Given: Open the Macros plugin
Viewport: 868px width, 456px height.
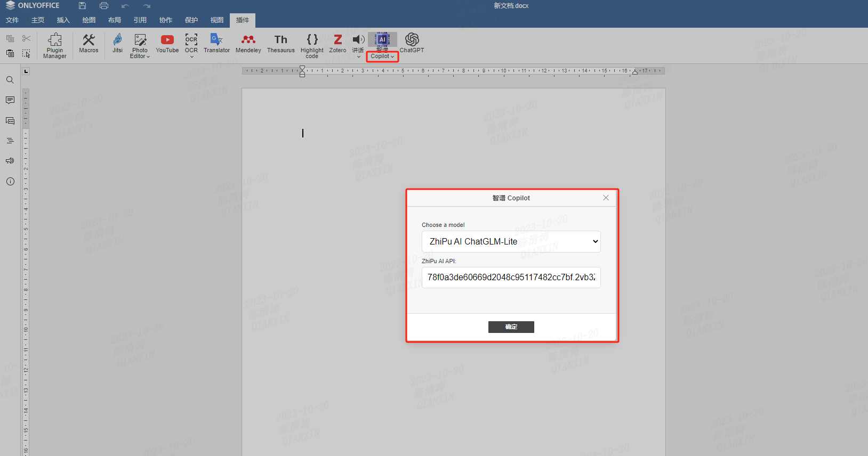Looking at the screenshot, I should pos(89,43).
